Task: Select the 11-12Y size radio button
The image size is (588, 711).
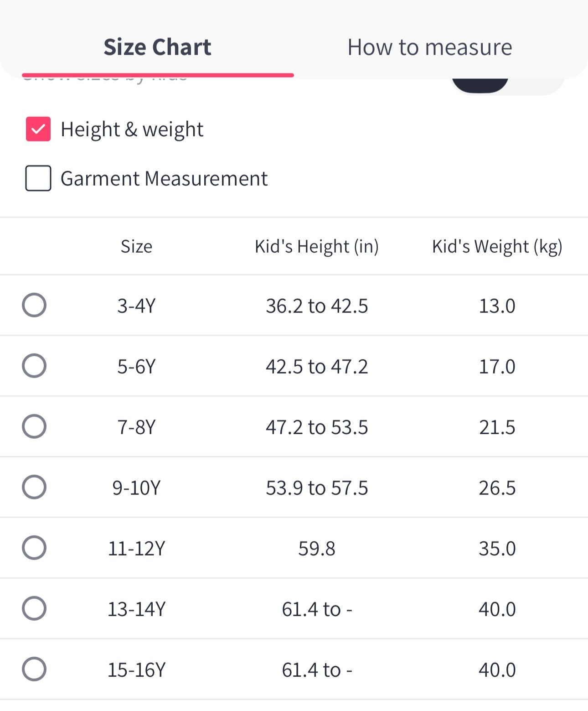Action: tap(34, 548)
